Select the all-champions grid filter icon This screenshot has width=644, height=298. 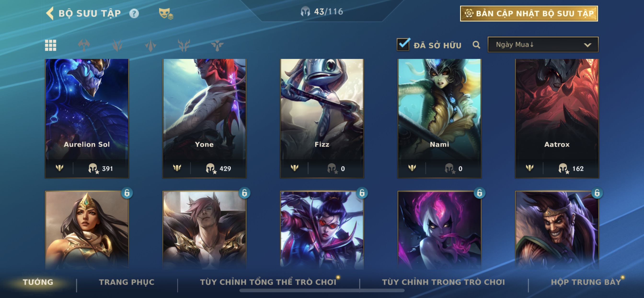tap(51, 45)
